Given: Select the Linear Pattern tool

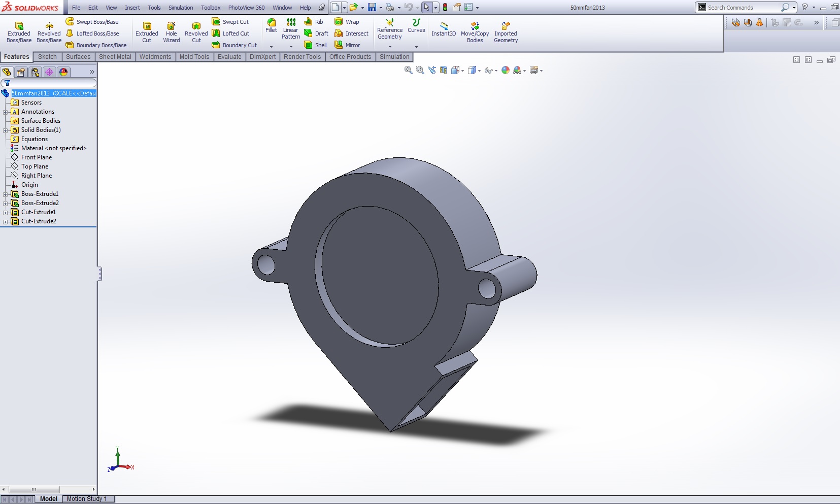Looking at the screenshot, I should [291, 29].
